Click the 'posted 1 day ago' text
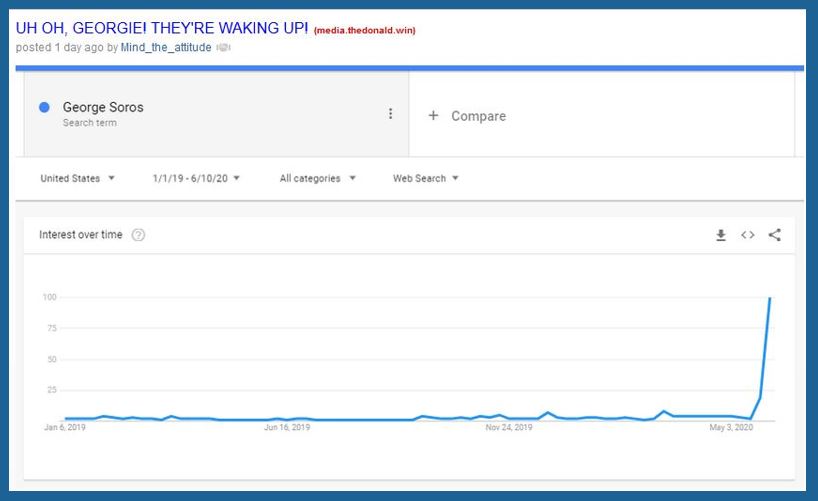This screenshot has width=818, height=501. tap(59, 47)
